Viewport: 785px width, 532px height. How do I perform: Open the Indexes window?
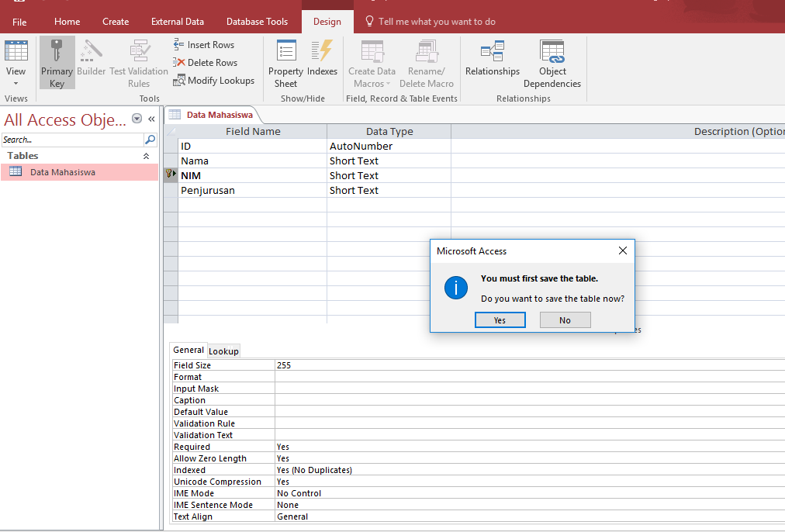click(x=322, y=58)
